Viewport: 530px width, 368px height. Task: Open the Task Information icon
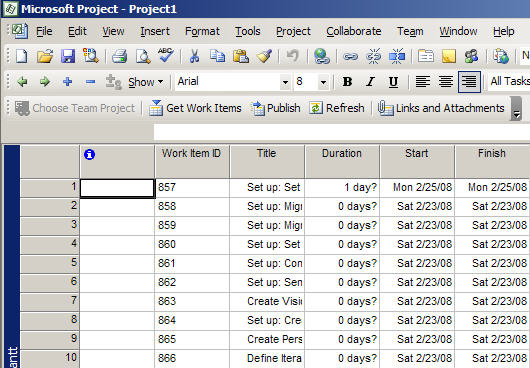click(x=426, y=56)
